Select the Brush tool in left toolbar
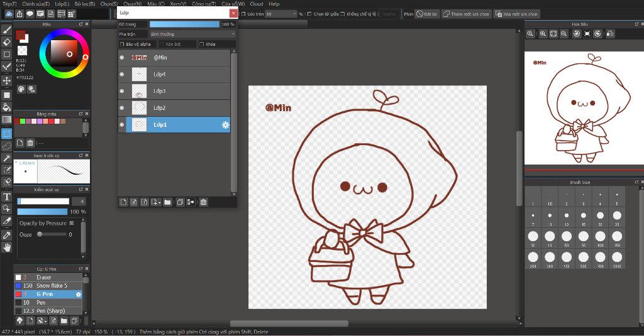Screen dimensions: 644x336 click(6, 30)
